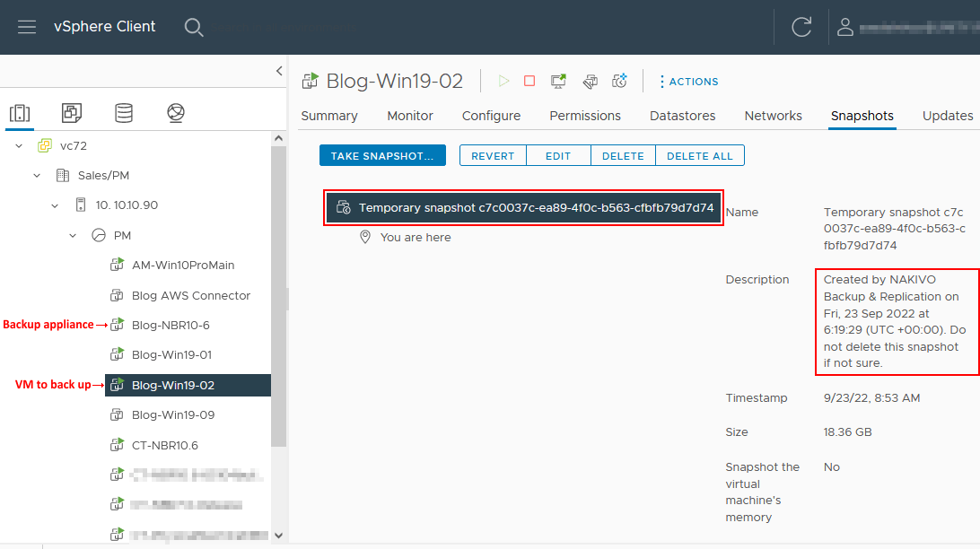The width and height of the screenshot is (980, 549).
Task: Launch the VM console monitor icon
Action: (x=558, y=81)
